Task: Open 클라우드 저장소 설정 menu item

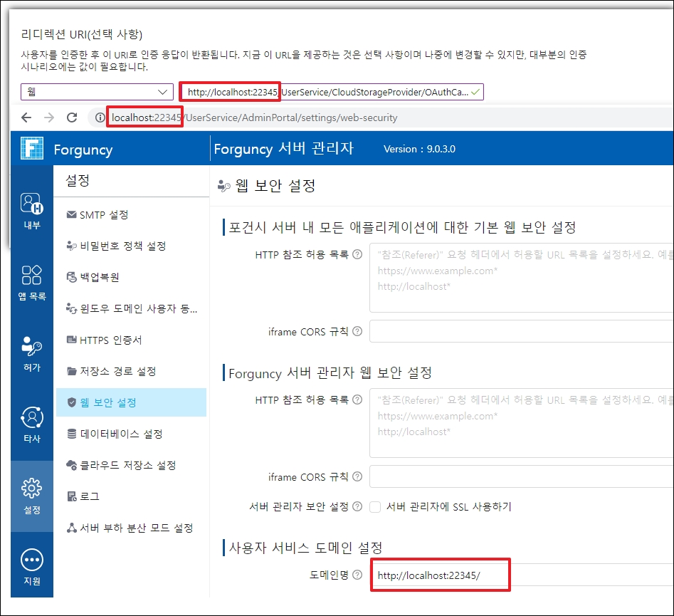Action: [x=127, y=465]
